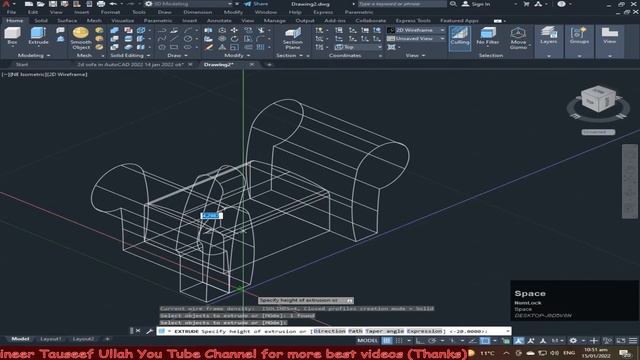Screen dimensions: 640x360
Task: Toggle annotation visibility highlighted icon
Action: coord(518,340)
